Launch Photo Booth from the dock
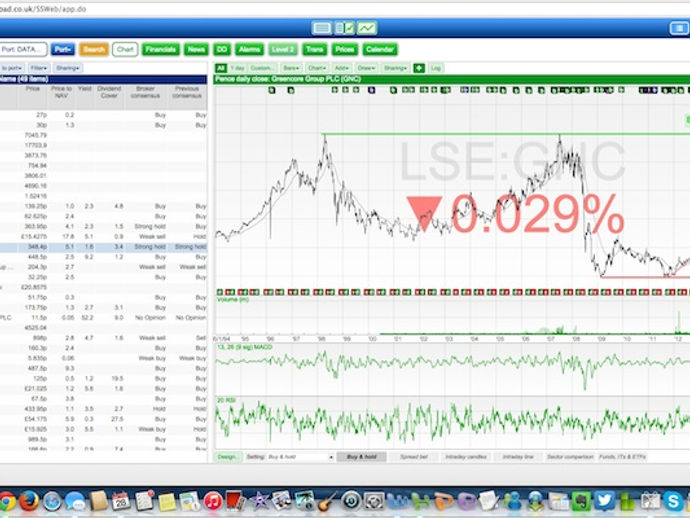 [235, 502]
